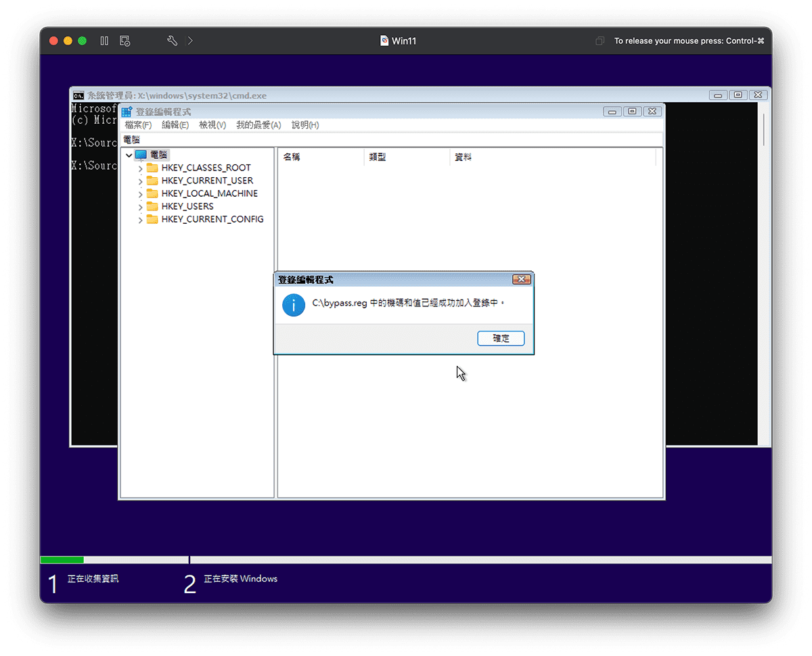Click the HKEY_CLASSES_ROOT folder icon
This screenshot has width=812, height=656.
tap(152, 167)
